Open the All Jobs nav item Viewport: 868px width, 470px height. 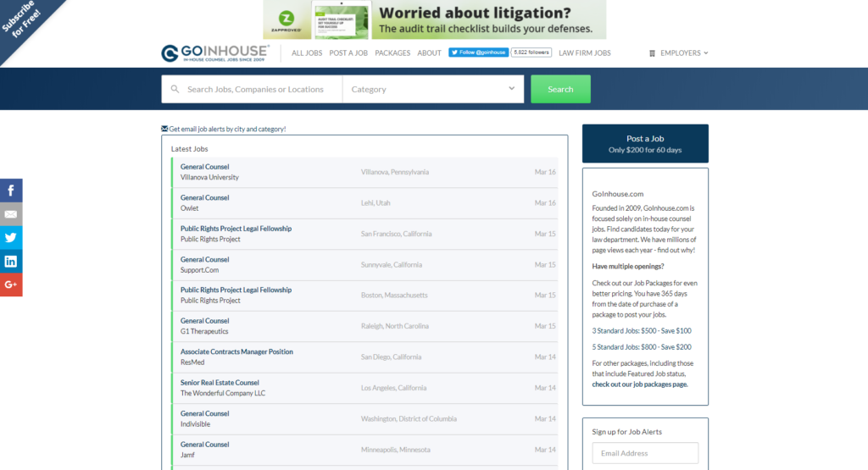(x=307, y=53)
